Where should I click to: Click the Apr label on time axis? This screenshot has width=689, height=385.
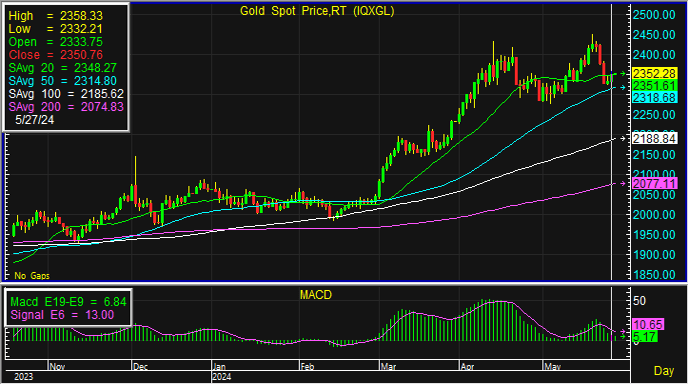[x=467, y=367]
